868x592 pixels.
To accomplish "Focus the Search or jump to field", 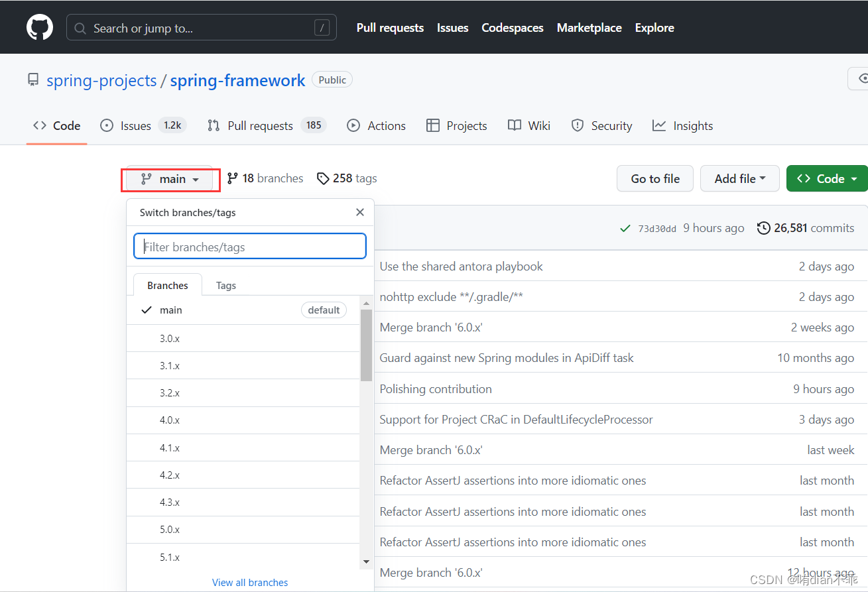I will coord(202,28).
